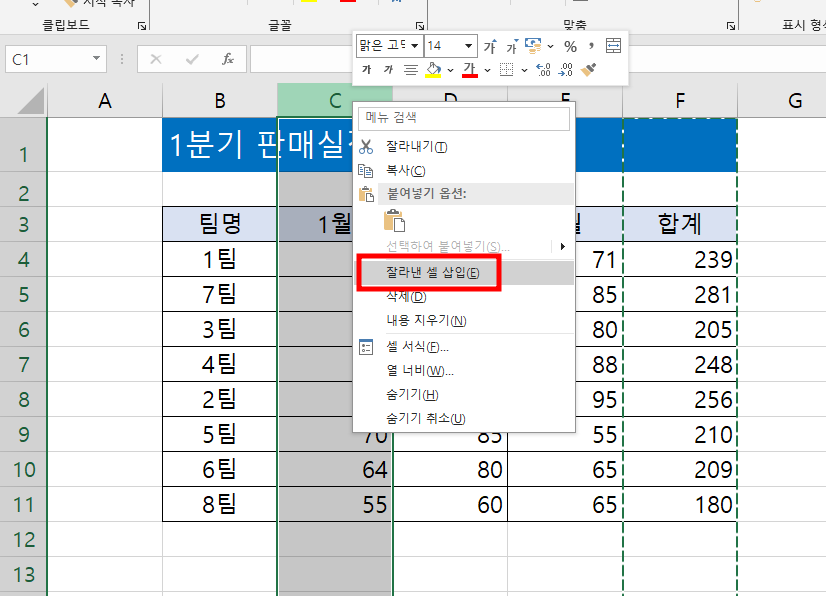The height and width of the screenshot is (596, 826).
Task: Click merge and center icon
Action: coord(613,46)
